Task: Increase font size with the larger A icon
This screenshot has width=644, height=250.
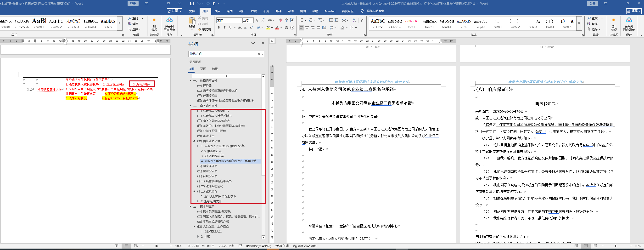Action: tap(257, 20)
